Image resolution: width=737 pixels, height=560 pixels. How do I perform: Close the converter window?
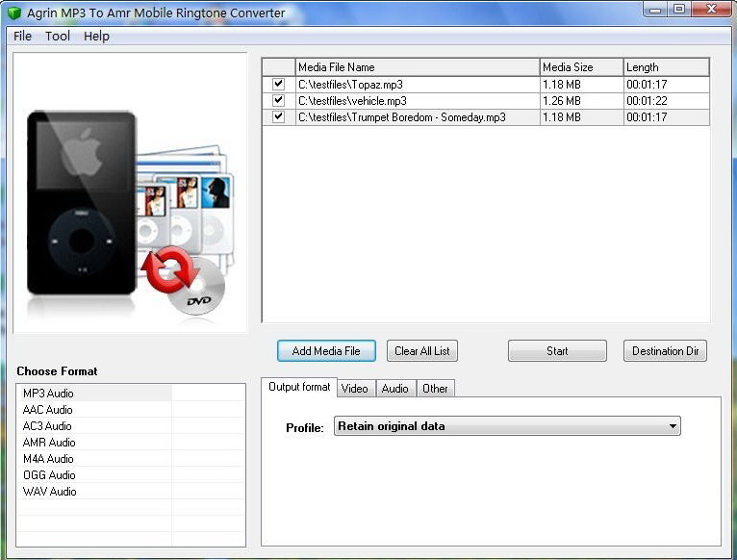(x=711, y=10)
